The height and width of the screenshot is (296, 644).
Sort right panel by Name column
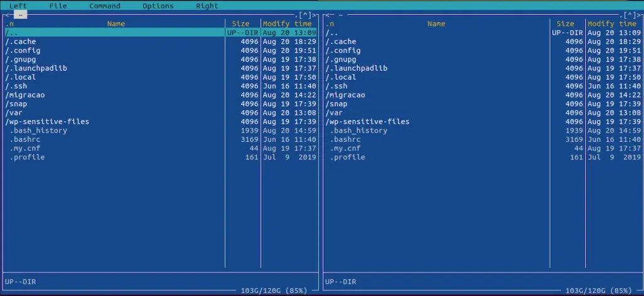click(x=436, y=24)
